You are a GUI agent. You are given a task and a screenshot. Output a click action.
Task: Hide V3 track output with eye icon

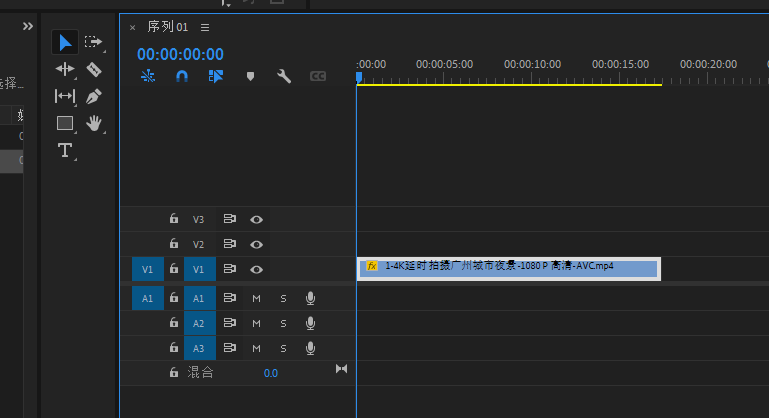[x=257, y=219]
